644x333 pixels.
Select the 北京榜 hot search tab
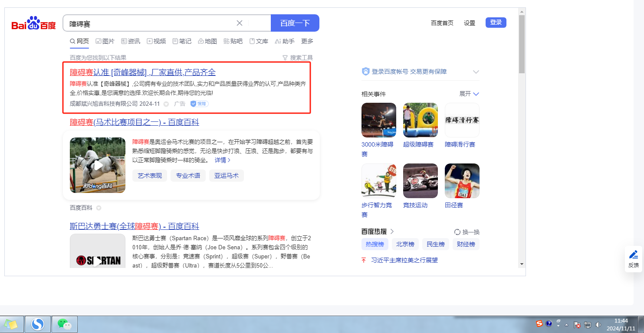pyautogui.click(x=405, y=244)
